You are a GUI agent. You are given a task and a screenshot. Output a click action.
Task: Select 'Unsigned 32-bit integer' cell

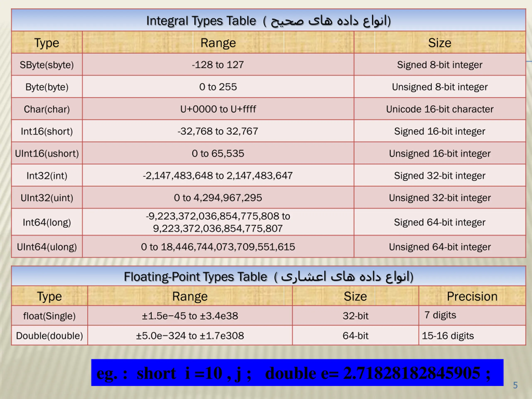pyautogui.click(x=440, y=197)
